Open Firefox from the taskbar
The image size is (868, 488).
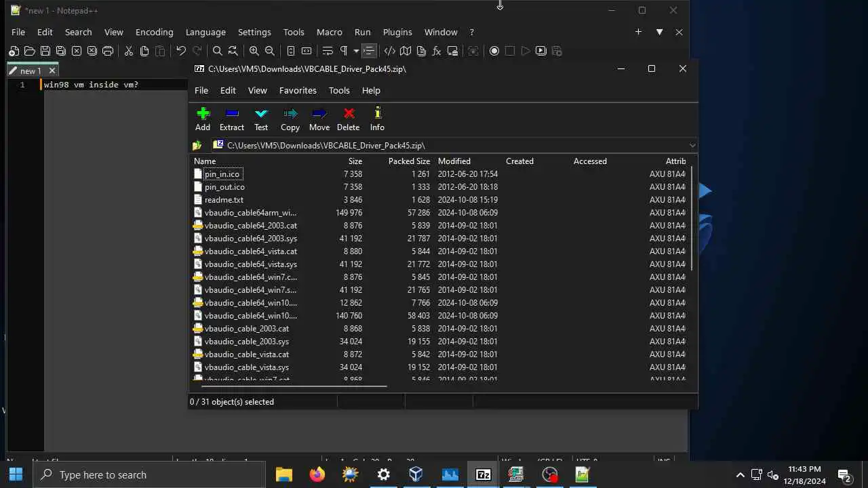[317, 474]
